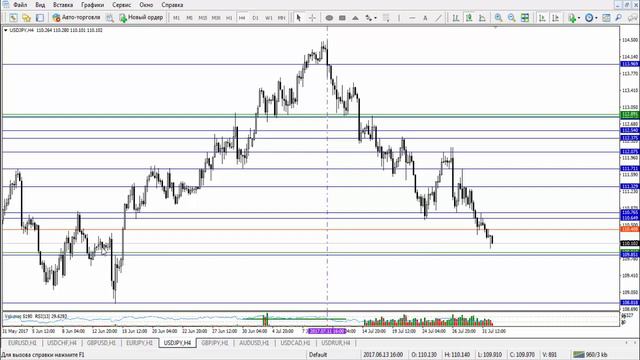
Task: Click the orange 110.409 price level label
Action: click(x=629, y=229)
